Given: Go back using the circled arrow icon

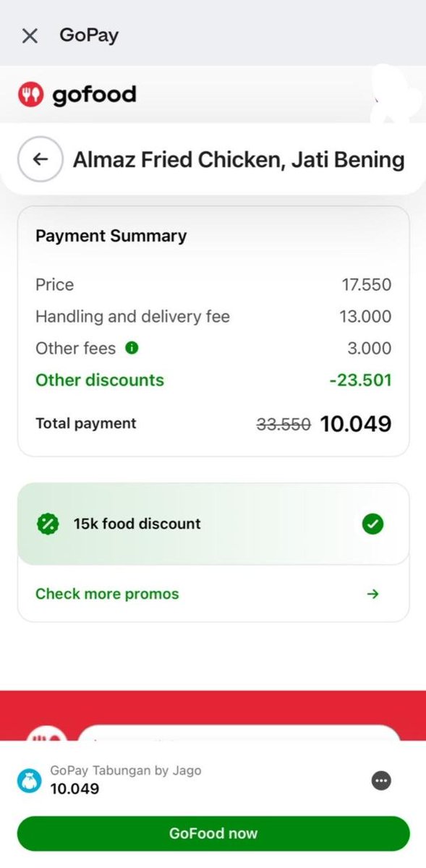Looking at the screenshot, I should [x=40, y=159].
